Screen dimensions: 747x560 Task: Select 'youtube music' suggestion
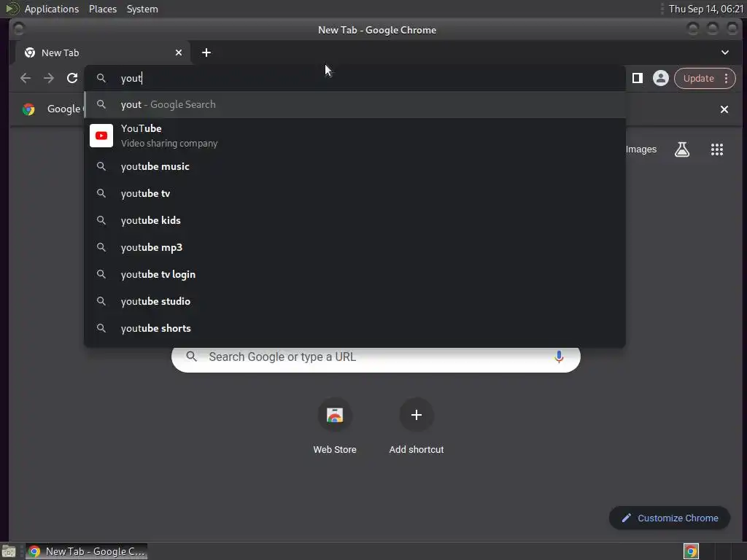tap(355, 167)
